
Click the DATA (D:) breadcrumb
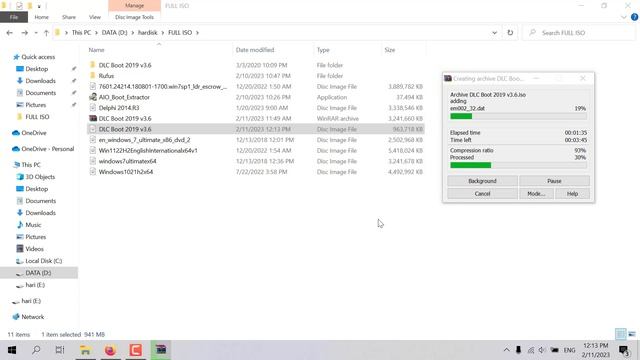pos(114,33)
